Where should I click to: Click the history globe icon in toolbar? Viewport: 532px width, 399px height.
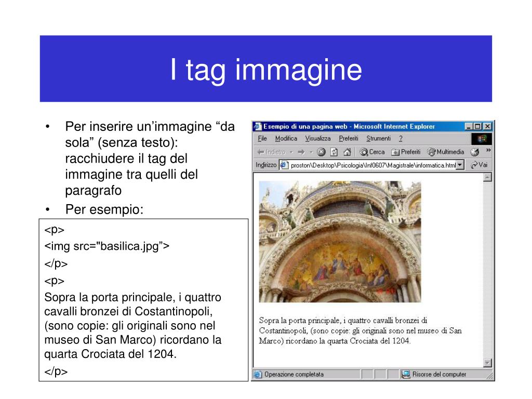point(475,152)
